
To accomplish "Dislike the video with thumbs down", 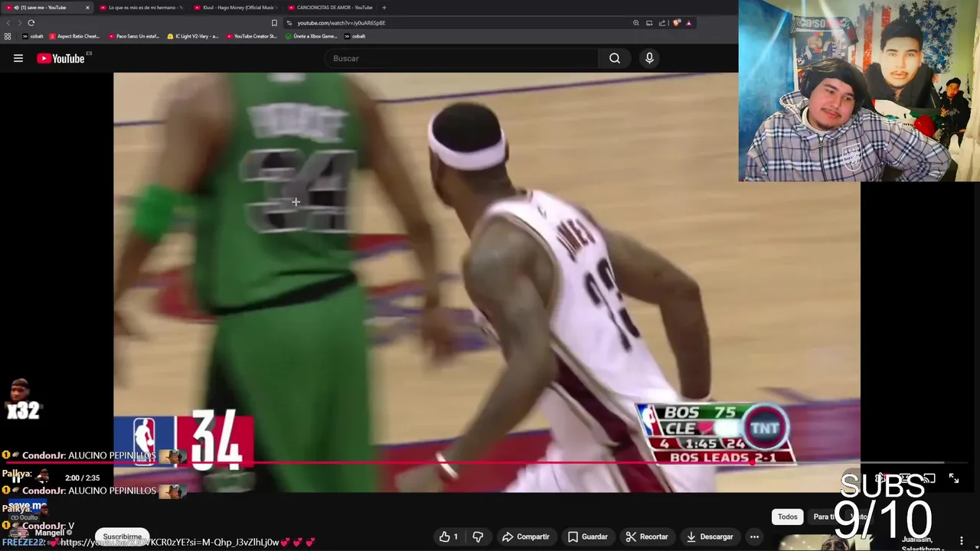I will [x=478, y=536].
